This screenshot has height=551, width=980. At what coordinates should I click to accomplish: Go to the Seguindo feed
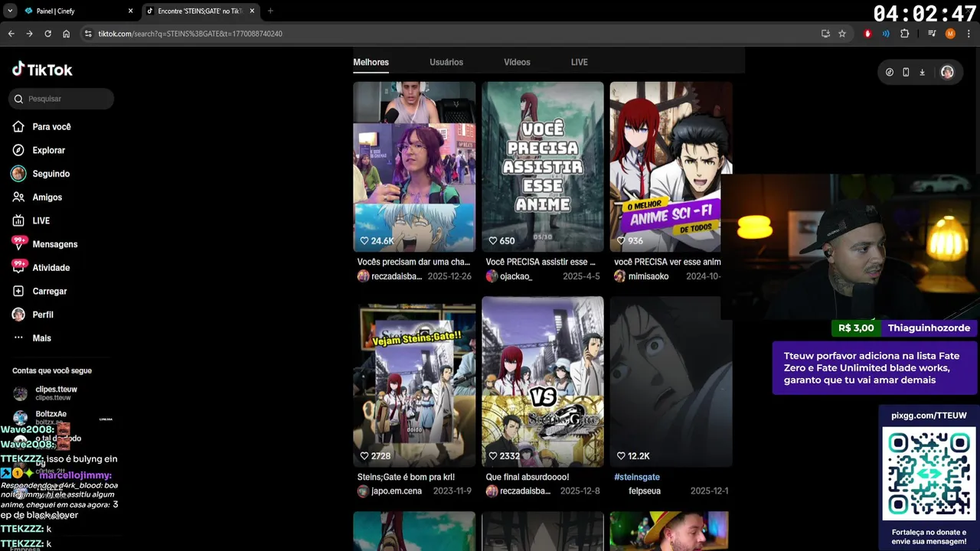click(x=41, y=174)
